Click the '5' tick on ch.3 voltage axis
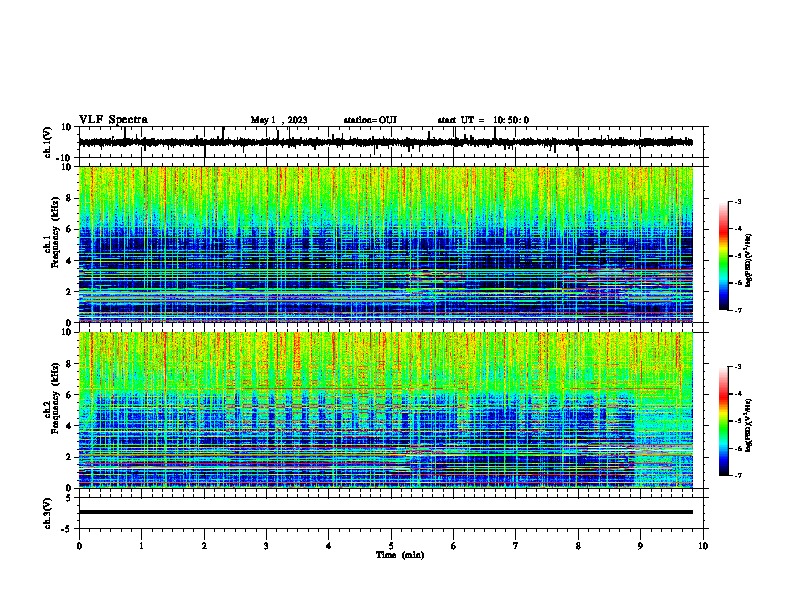Viewport: 792px width, 612px height. (x=69, y=498)
